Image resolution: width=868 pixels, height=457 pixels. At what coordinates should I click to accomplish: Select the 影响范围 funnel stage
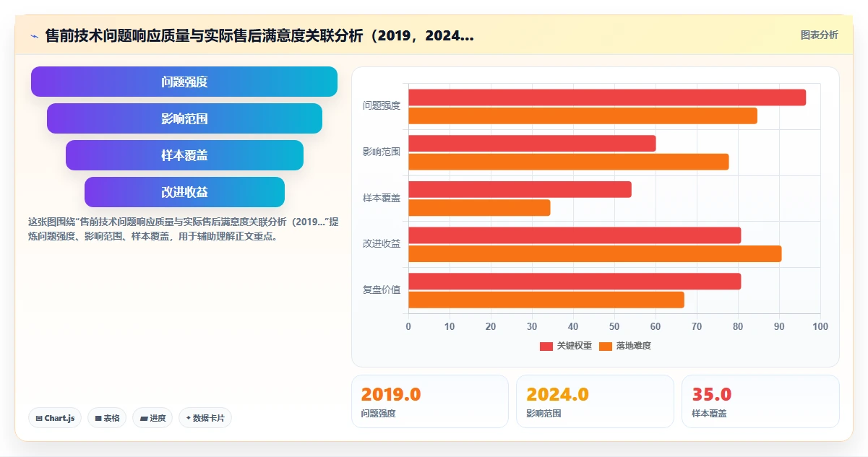[x=184, y=118]
